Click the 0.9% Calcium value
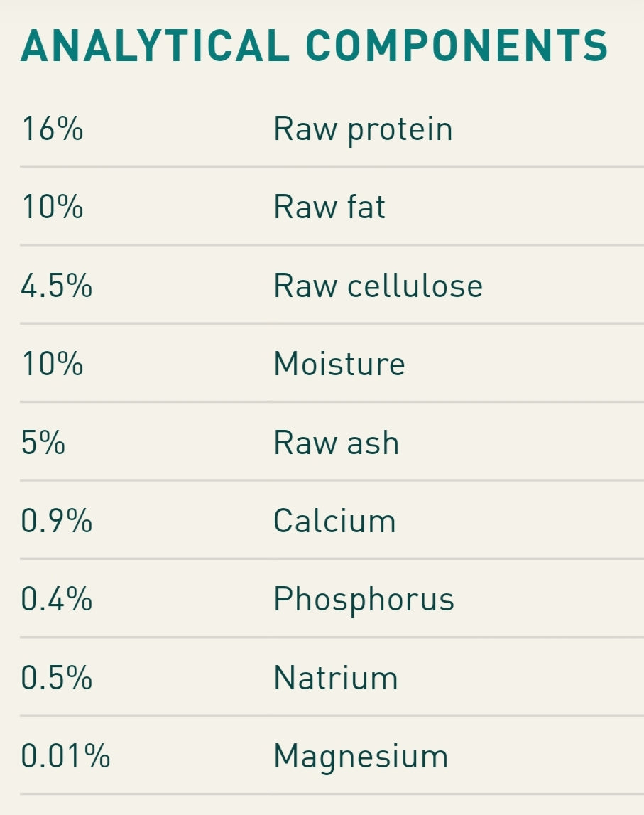 click(56, 522)
